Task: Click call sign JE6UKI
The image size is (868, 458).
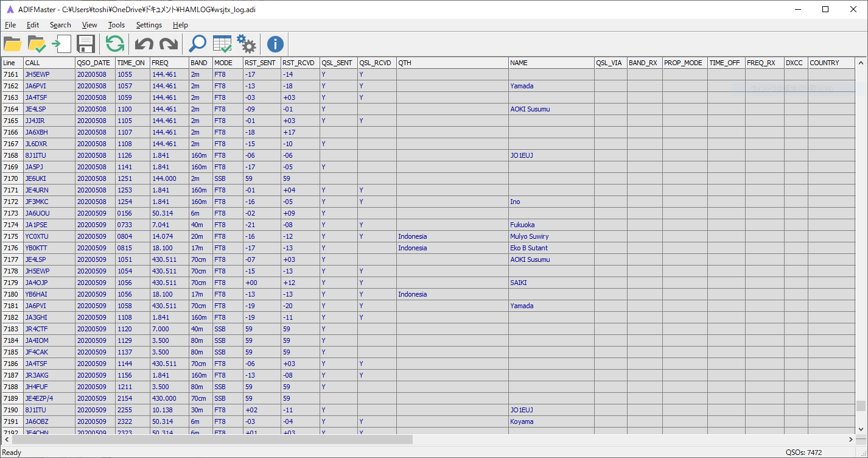Action: (49, 178)
